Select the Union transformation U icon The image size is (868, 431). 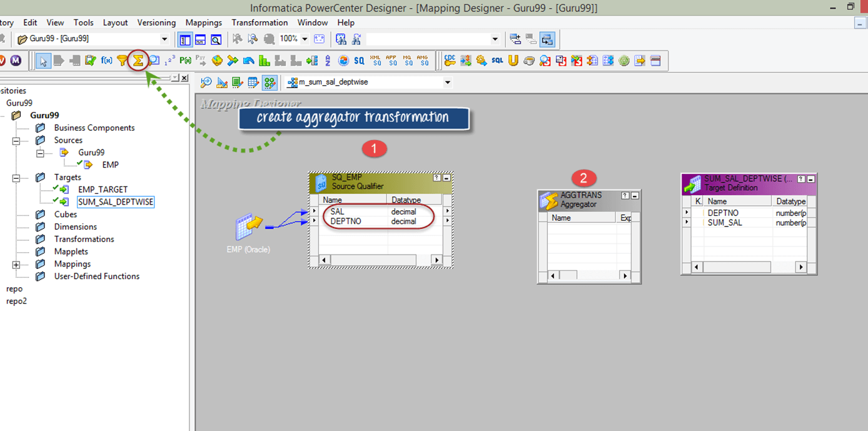pyautogui.click(x=513, y=61)
